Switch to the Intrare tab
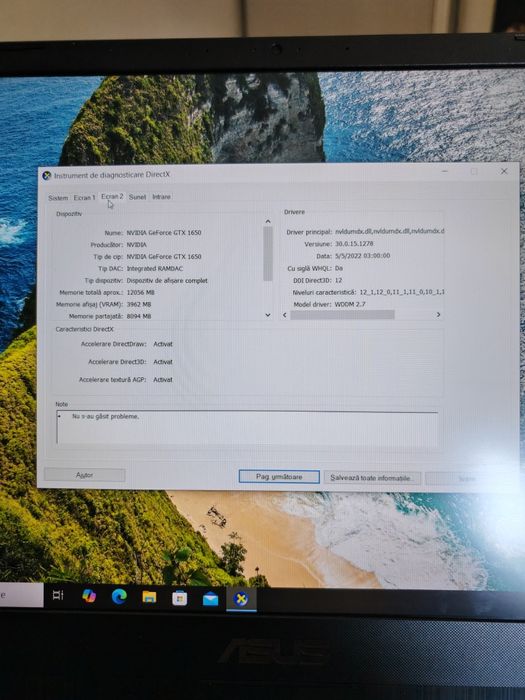 (161, 197)
